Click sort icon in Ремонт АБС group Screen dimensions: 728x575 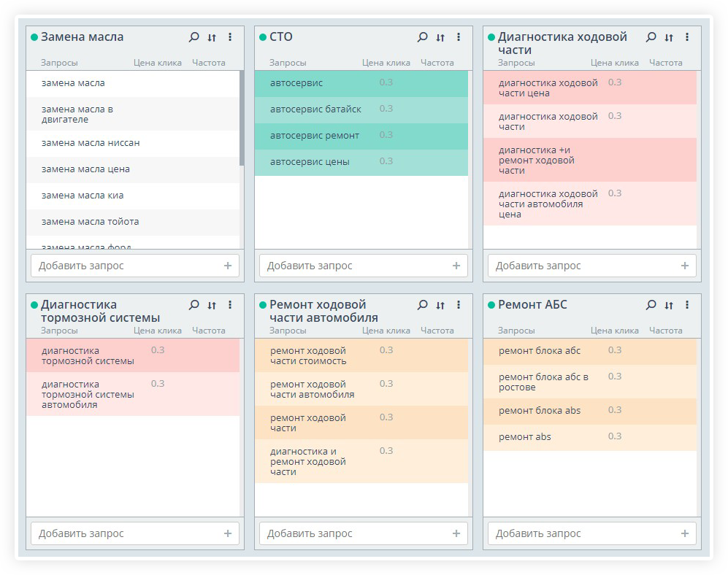point(669,305)
